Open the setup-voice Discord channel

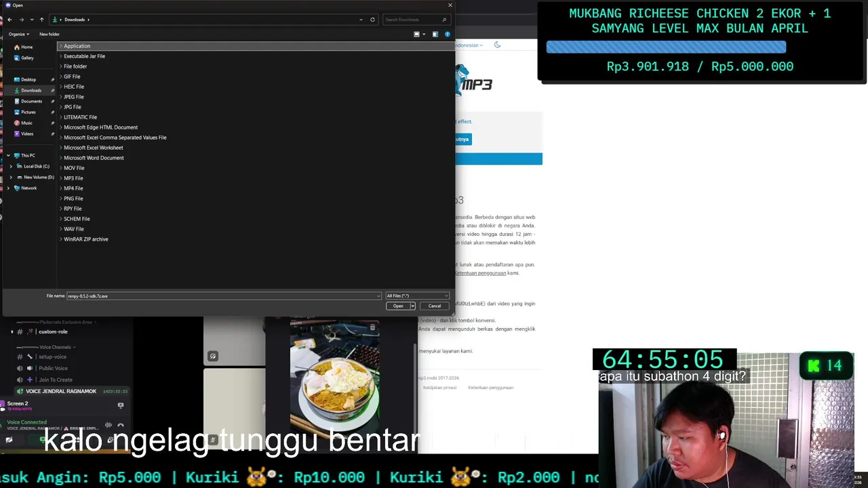pos(52,357)
